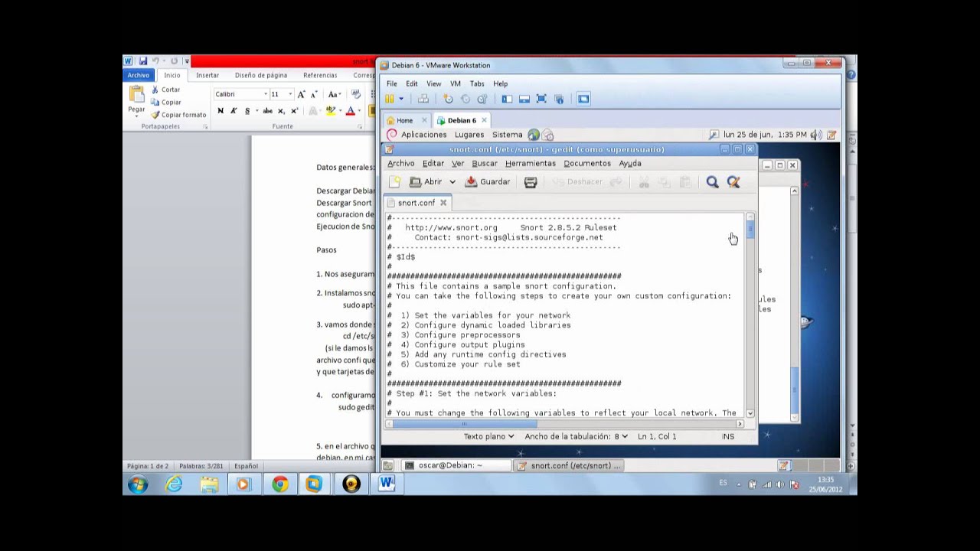980x551 pixels.
Task: Toggle italic K formatting
Action: coord(234,111)
